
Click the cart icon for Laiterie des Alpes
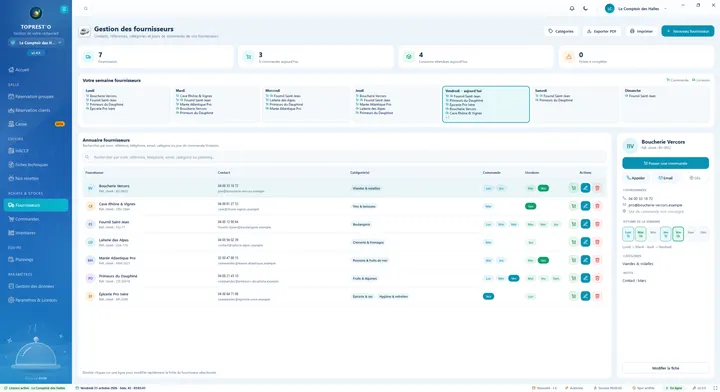(x=574, y=242)
